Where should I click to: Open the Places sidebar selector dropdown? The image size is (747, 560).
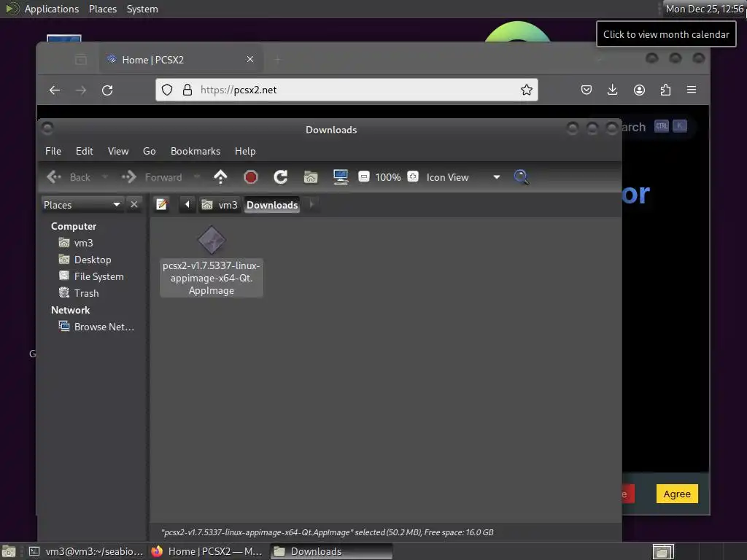coord(83,205)
